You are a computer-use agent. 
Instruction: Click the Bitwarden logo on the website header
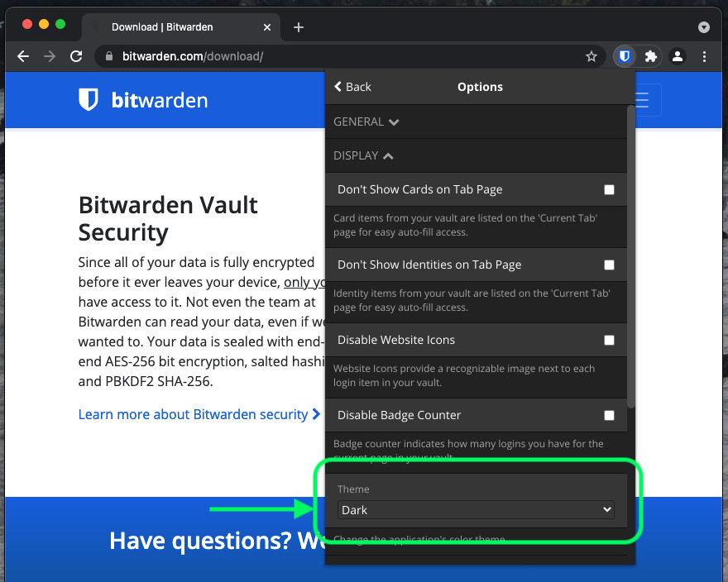[143, 101]
